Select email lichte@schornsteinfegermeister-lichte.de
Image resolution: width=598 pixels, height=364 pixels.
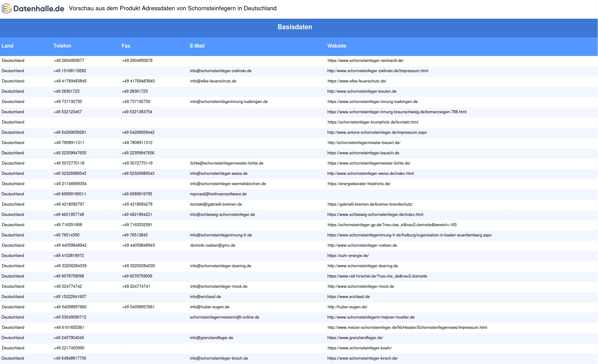point(227,163)
